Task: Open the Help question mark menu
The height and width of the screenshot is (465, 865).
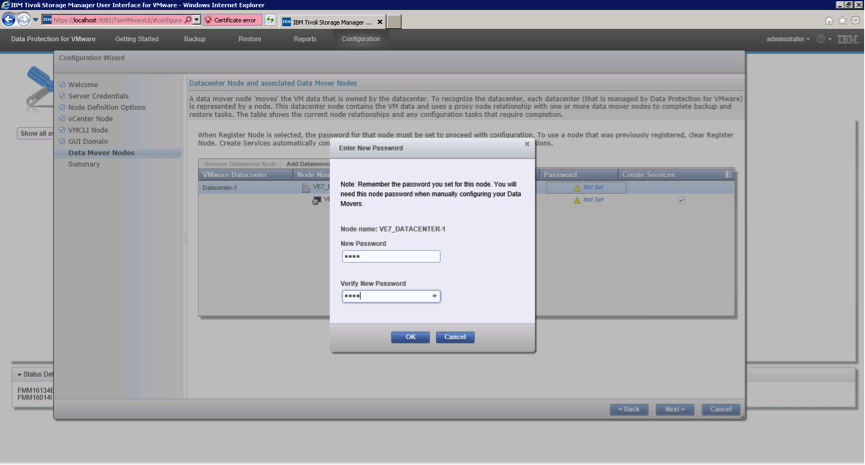Action: coord(824,39)
